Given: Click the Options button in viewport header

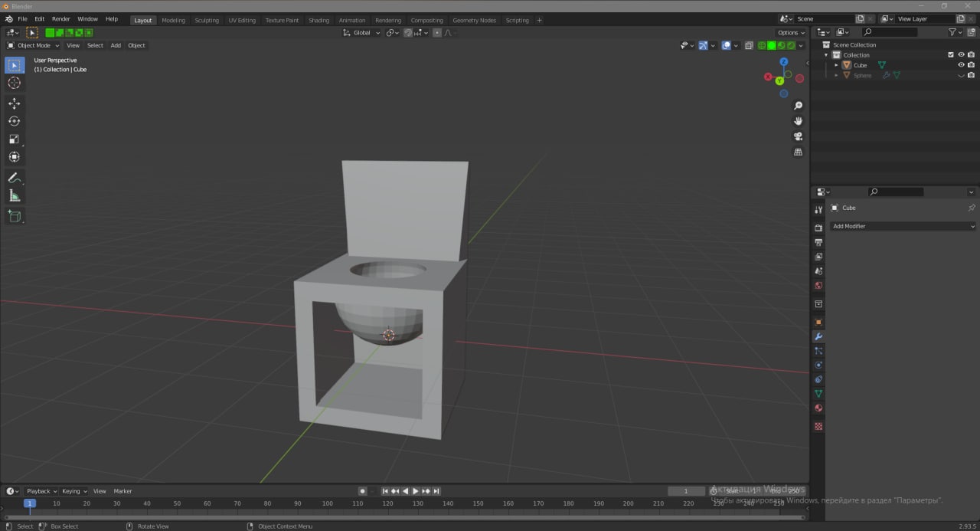Looking at the screenshot, I should (791, 32).
